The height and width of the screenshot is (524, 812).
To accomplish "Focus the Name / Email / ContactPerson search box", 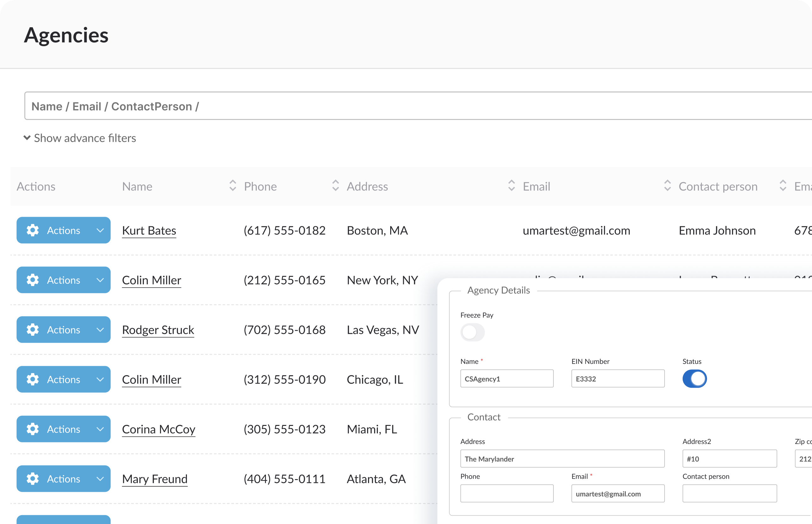I will (x=418, y=106).
